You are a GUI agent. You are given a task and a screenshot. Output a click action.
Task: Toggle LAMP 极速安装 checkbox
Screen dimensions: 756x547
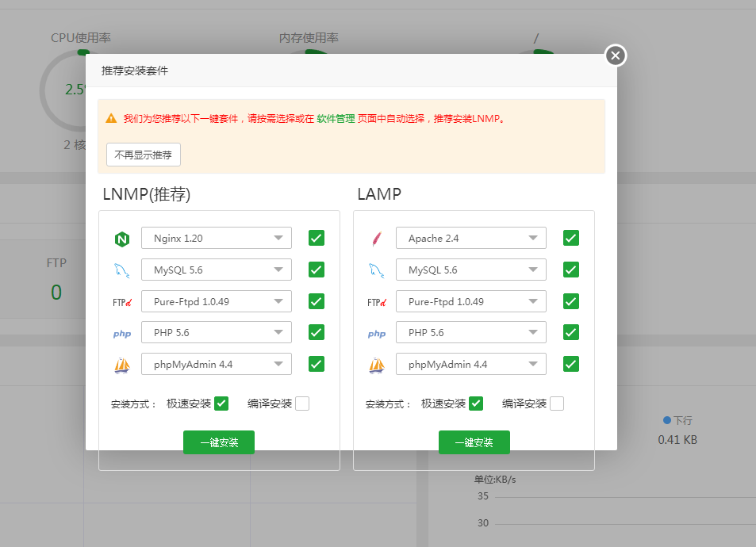pos(476,404)
